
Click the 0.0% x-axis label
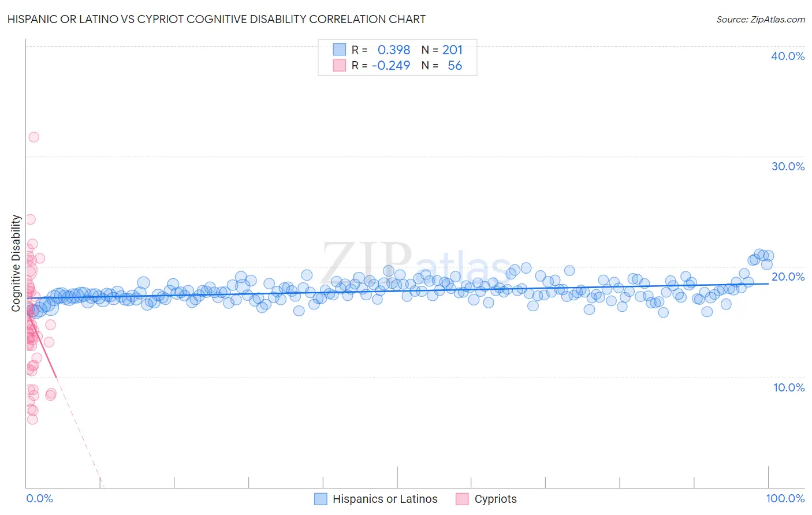[39, 498]
